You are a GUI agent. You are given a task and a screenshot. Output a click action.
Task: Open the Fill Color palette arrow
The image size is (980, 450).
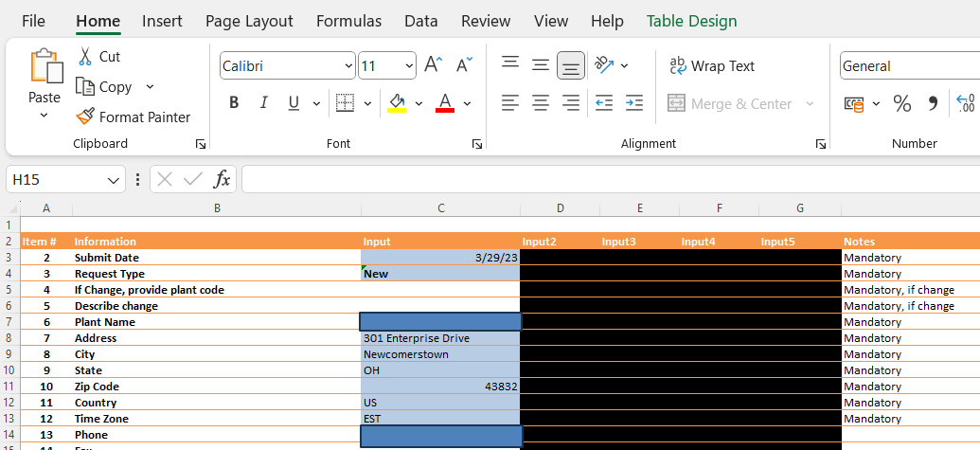(419, 104)
